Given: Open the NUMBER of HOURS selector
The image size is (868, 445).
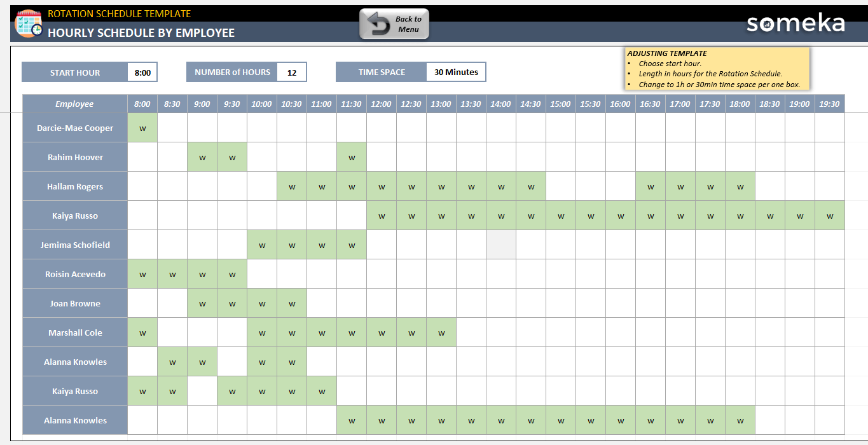Looking at the screenshot, I should click(x=293, y=72).
